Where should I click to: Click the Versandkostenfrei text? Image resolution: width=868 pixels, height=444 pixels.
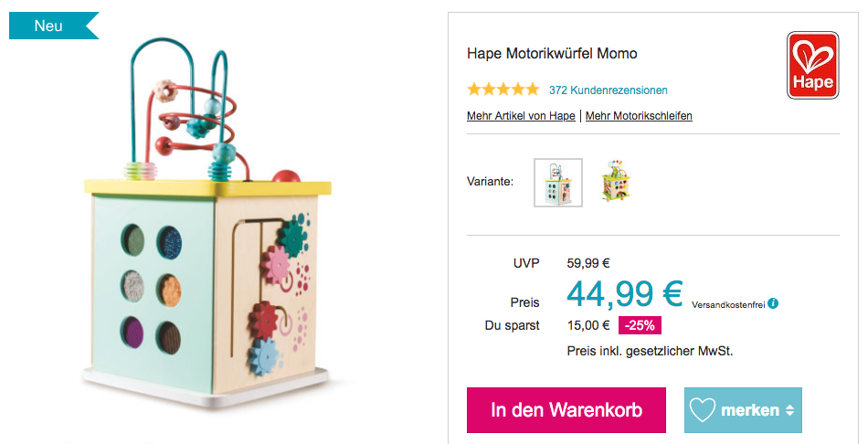(x=728, y=304)
